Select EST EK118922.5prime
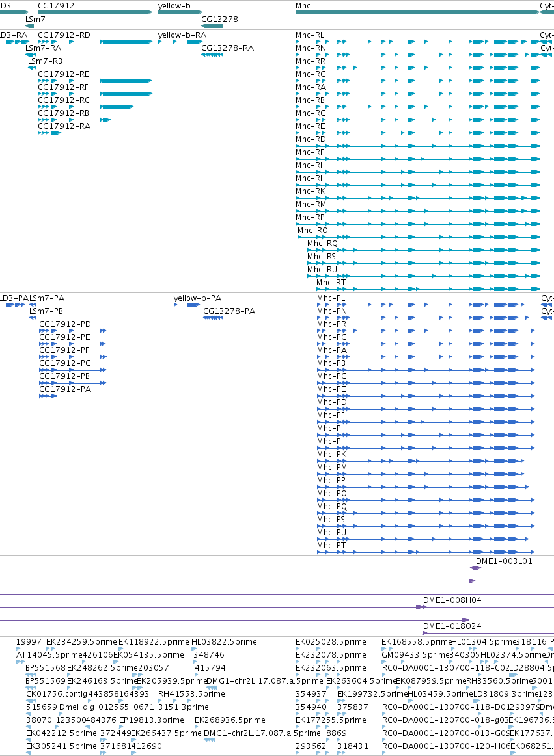The image size is (554, 756). (154, 642)
